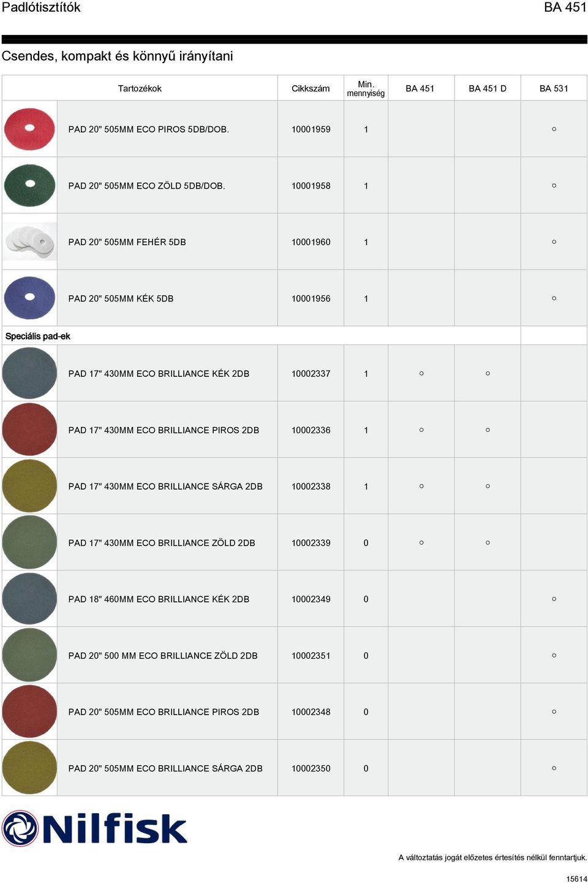Screen dimensions: 588x883
Task: Click BA 451 circle in 10002337 row
Action: click(x=421, y=373)
